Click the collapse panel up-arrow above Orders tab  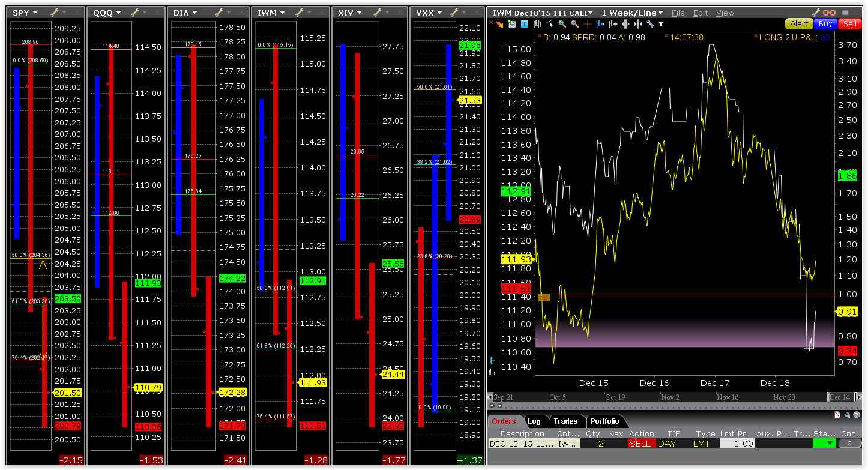[492, 405]
